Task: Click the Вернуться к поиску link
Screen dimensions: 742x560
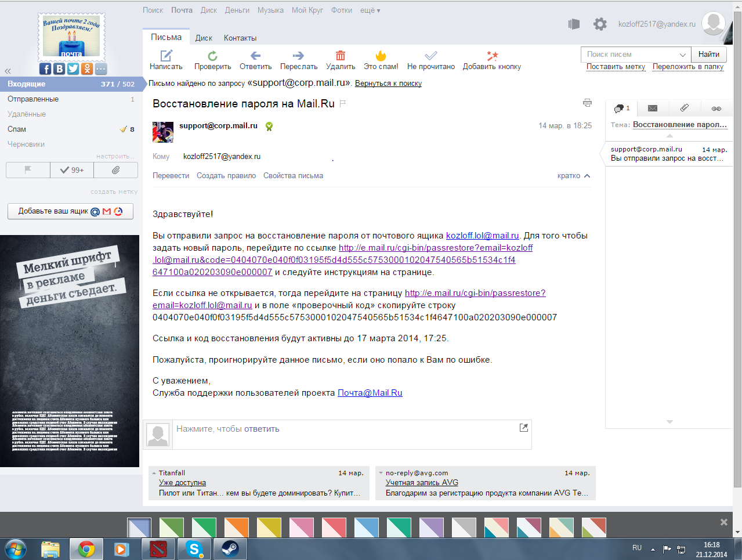Action: 388,84
